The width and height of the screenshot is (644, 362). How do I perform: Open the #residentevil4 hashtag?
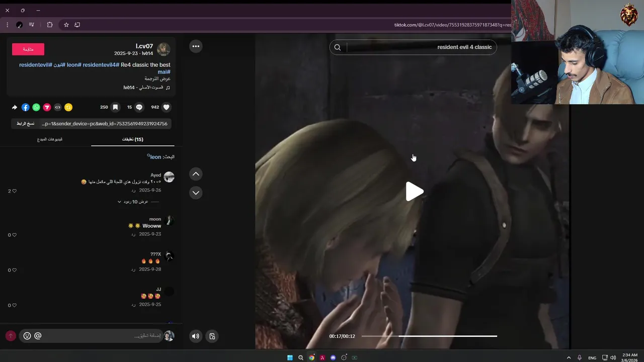point(101,65)
